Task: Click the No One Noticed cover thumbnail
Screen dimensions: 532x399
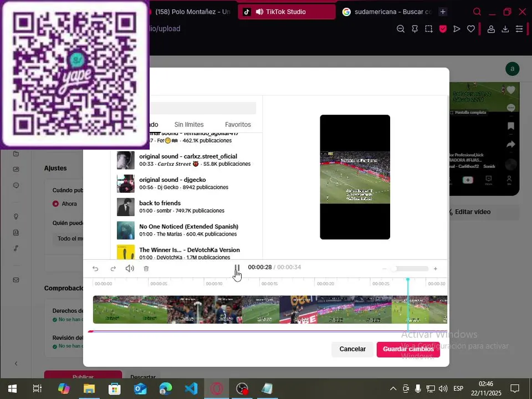Action: (126, 231)
